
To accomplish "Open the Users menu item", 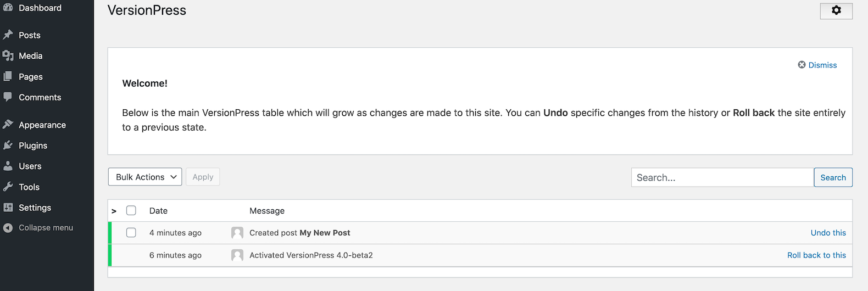I will coord(30,166).
